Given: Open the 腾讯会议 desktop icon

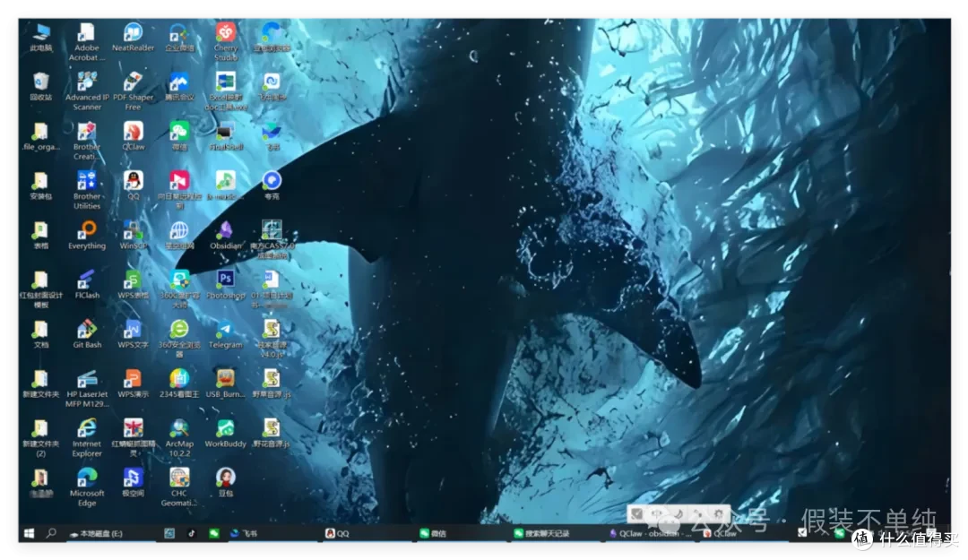Looking at the screenshot, I should [x=179, y=86].
